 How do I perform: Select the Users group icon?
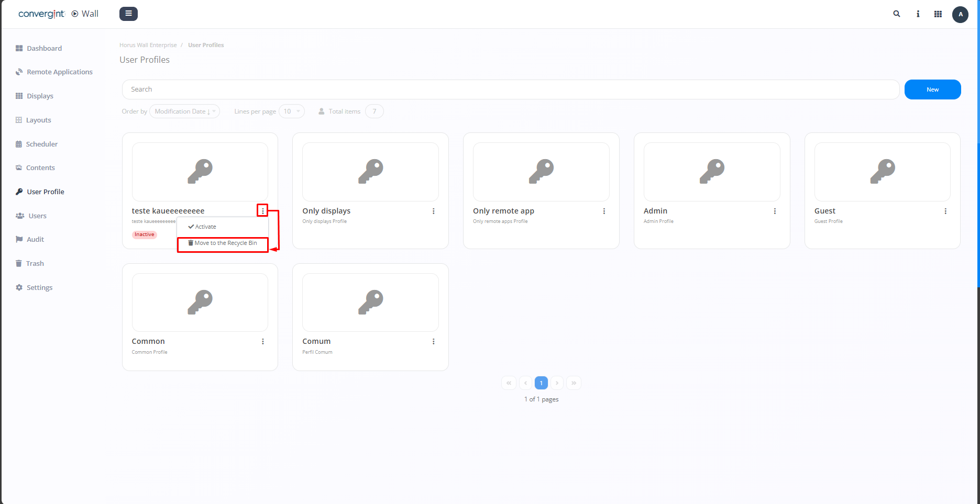point(19,215)
